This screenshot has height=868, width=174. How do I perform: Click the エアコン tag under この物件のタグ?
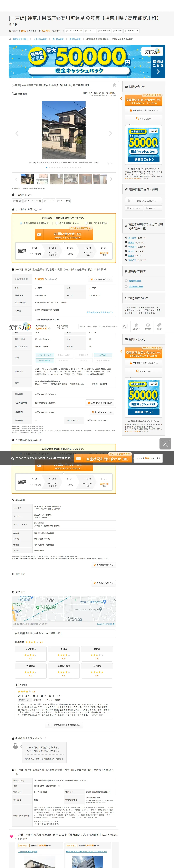click(x=49, y=201)
